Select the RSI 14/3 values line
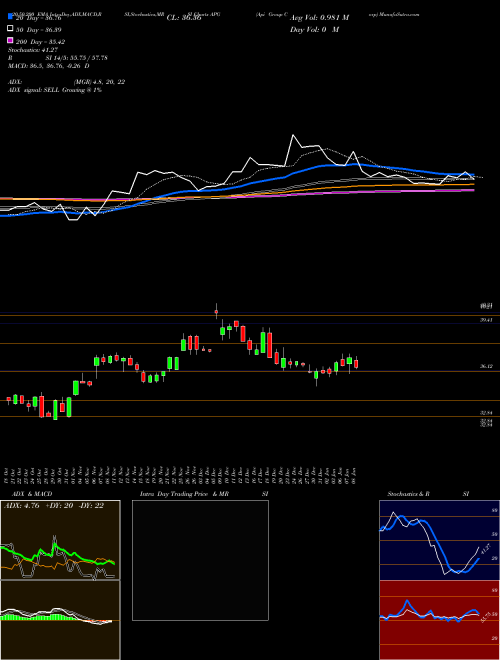 (x=58, y=58)
